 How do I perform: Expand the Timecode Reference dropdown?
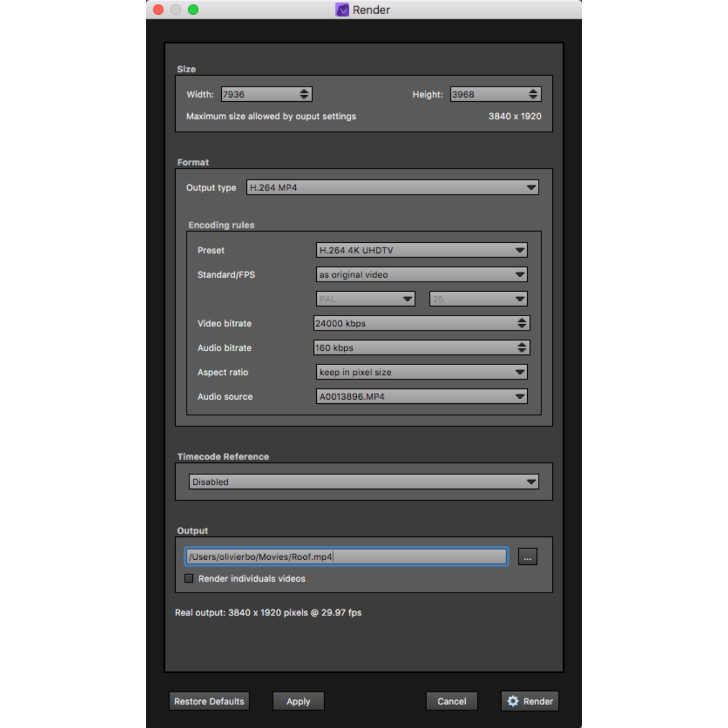[363, 482]
